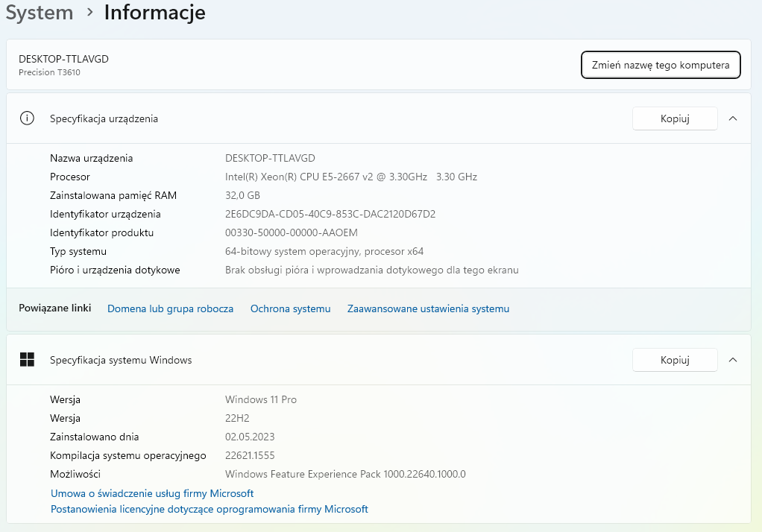
Task: Click the Procesor label
Action: coord(70,177)
